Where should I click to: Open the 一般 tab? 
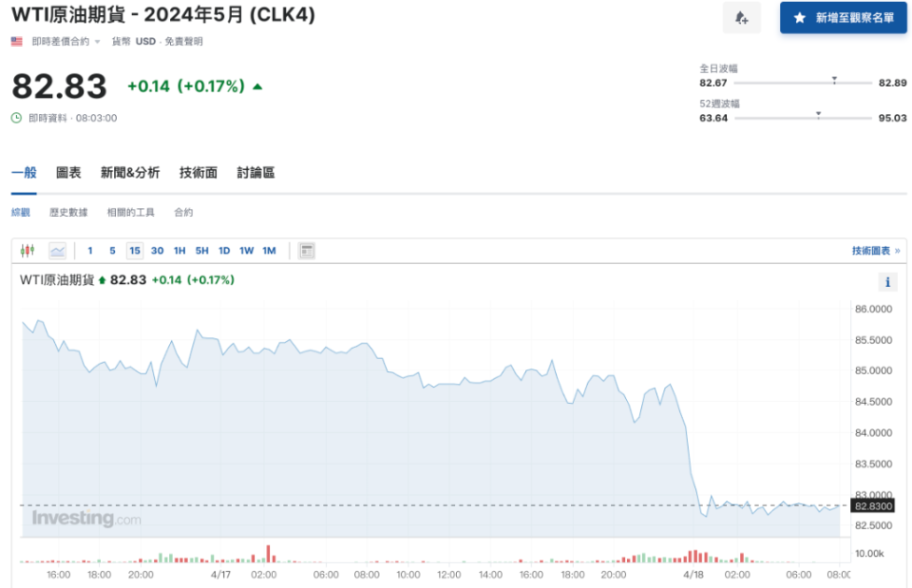click(24, 173)
